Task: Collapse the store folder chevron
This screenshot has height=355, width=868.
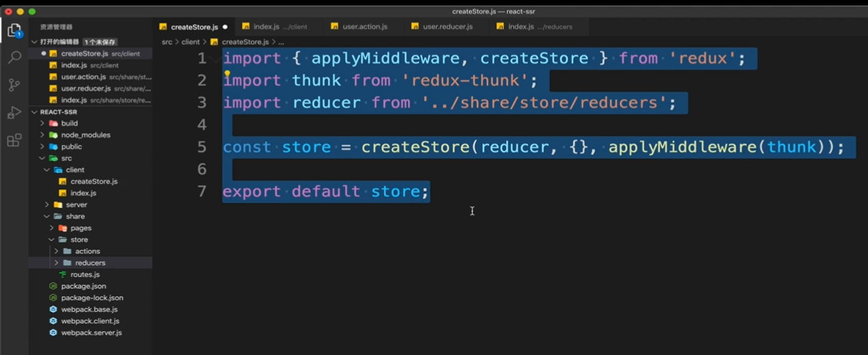Action: (x=52, y=240)
